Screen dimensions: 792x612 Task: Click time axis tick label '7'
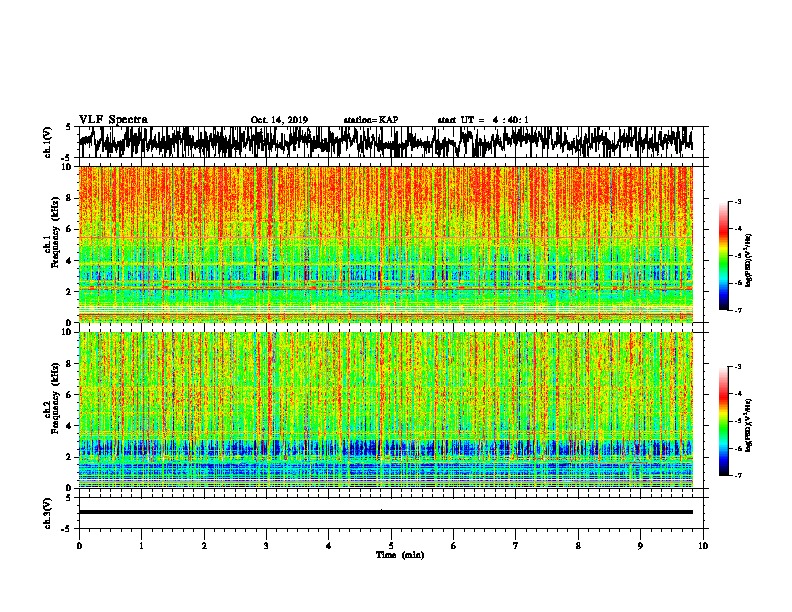(x=516, y=546)
